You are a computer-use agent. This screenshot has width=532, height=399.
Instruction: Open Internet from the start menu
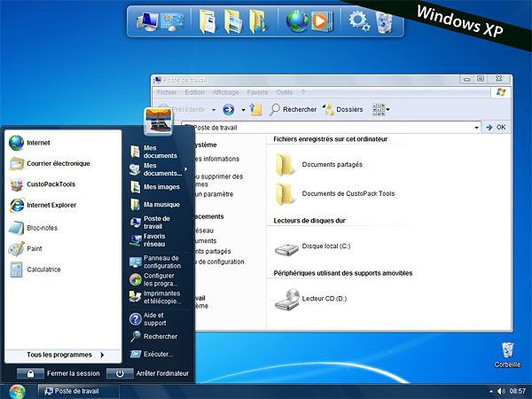[x=63, y=143]
